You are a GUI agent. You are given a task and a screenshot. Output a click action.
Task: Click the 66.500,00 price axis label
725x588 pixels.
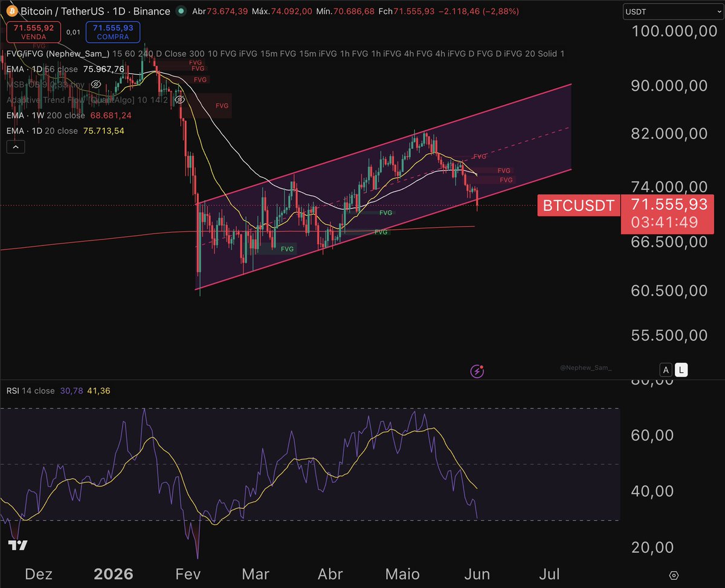click(x=669, y=242)
